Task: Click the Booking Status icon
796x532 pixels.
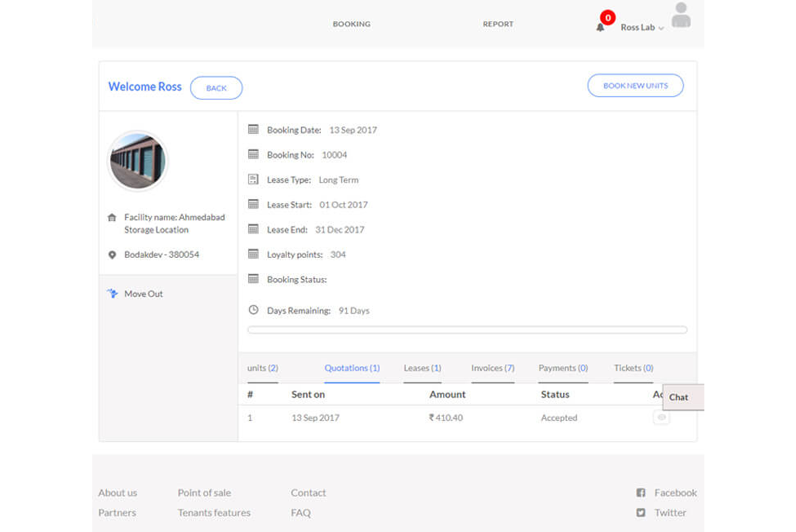Action: pyautogui.click(x=253, y=279)
